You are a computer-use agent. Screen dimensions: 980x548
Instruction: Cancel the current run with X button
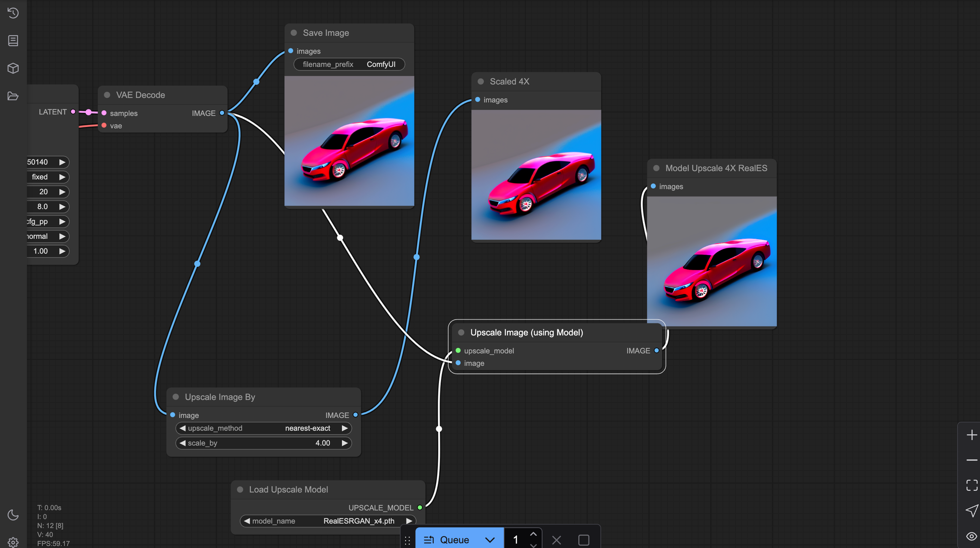pos(556,540)
